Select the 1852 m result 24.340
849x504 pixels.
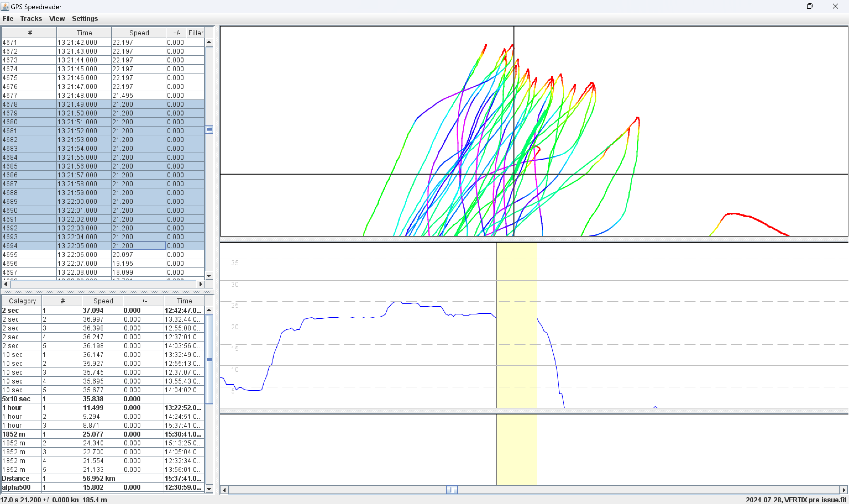(103, 443)
